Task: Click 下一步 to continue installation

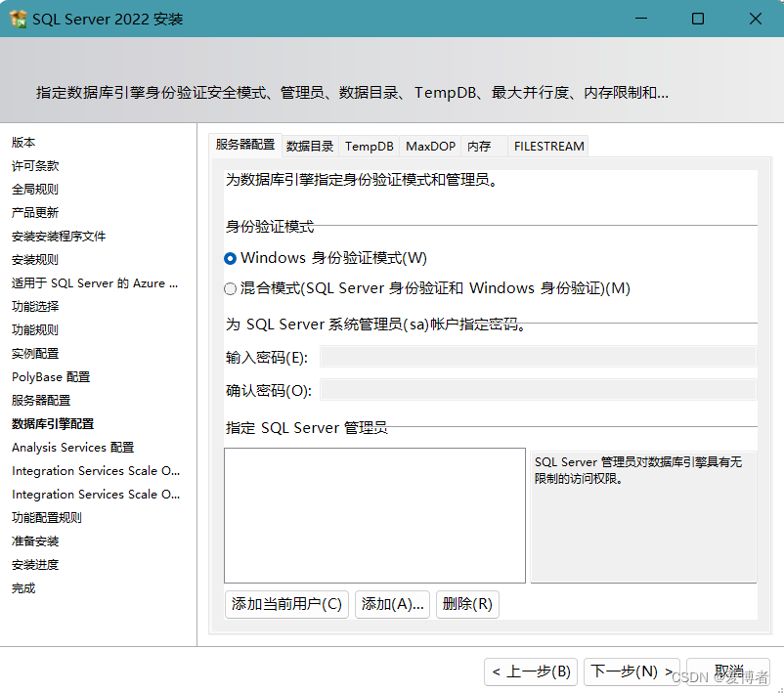Action: click(x=632, y=671)
